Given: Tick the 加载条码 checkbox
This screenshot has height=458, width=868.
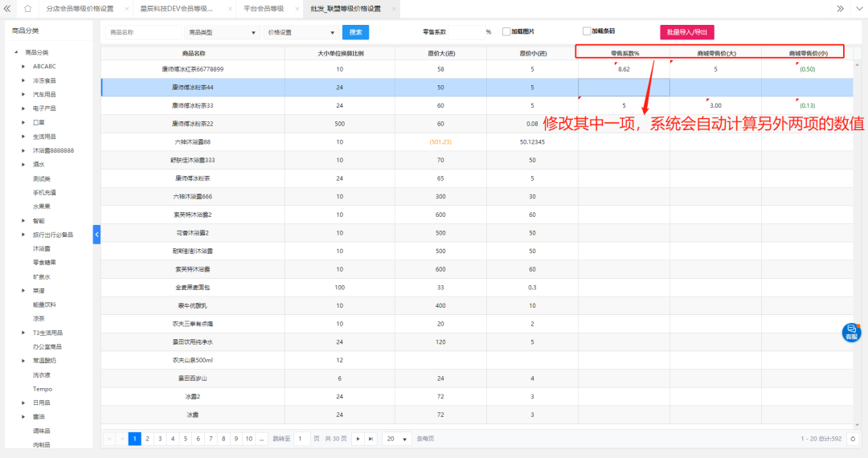Looking at the screenshot, I should 587,31.
